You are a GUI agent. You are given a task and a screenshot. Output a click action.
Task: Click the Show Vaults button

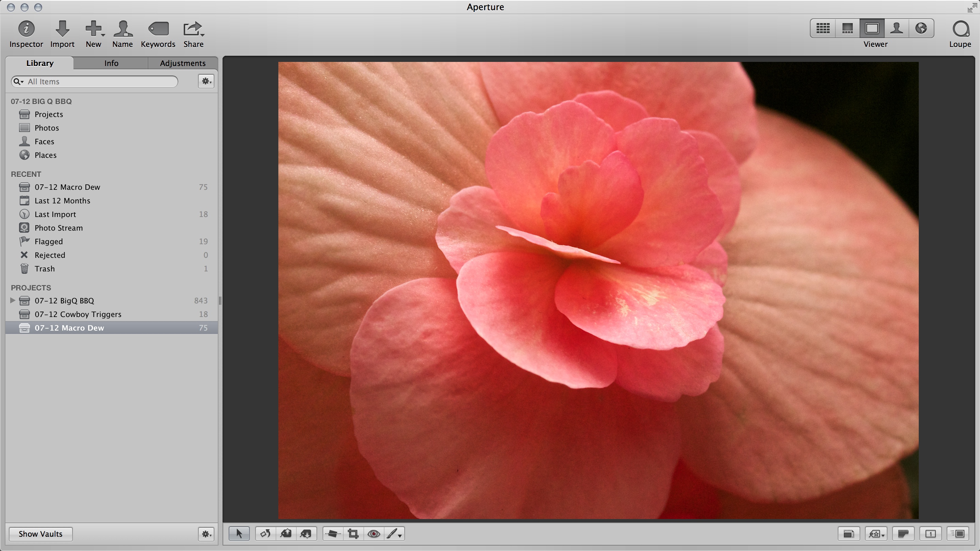[x=40, y=534]
